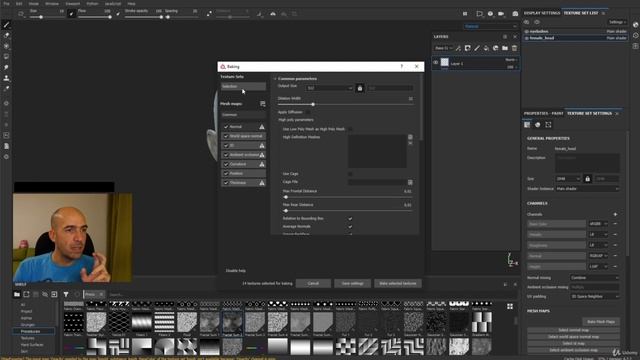Click the Bake Mesh Maps button
640x360 pixels.
pyautogui.click(x=601, y=322)
